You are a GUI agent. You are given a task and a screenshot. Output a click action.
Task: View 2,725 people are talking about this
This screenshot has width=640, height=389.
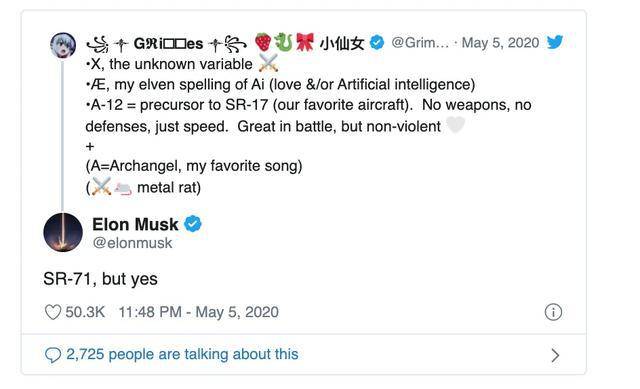pyautogui.click(x=182, y=354)
